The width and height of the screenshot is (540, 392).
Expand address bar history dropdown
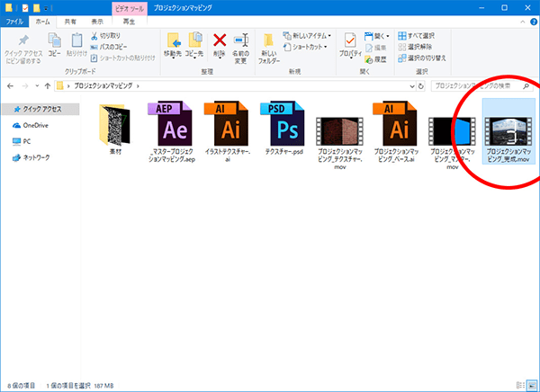coord(412,86)
